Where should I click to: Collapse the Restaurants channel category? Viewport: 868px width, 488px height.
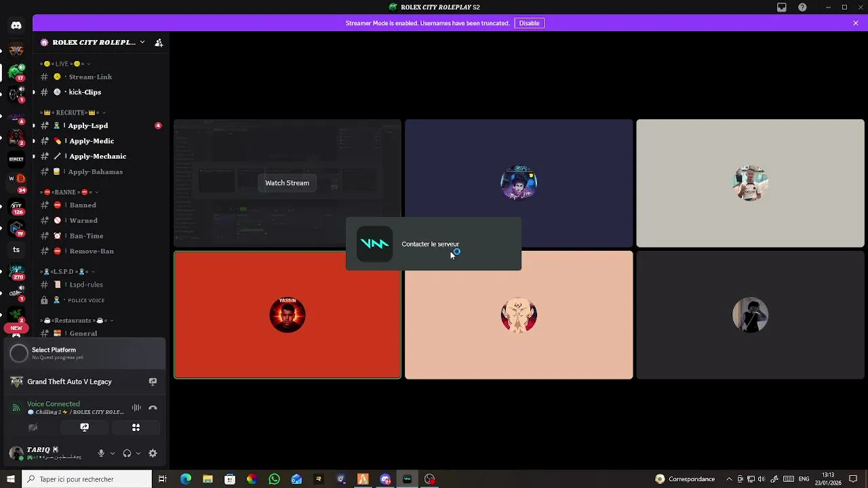click(x=76, y=321)
